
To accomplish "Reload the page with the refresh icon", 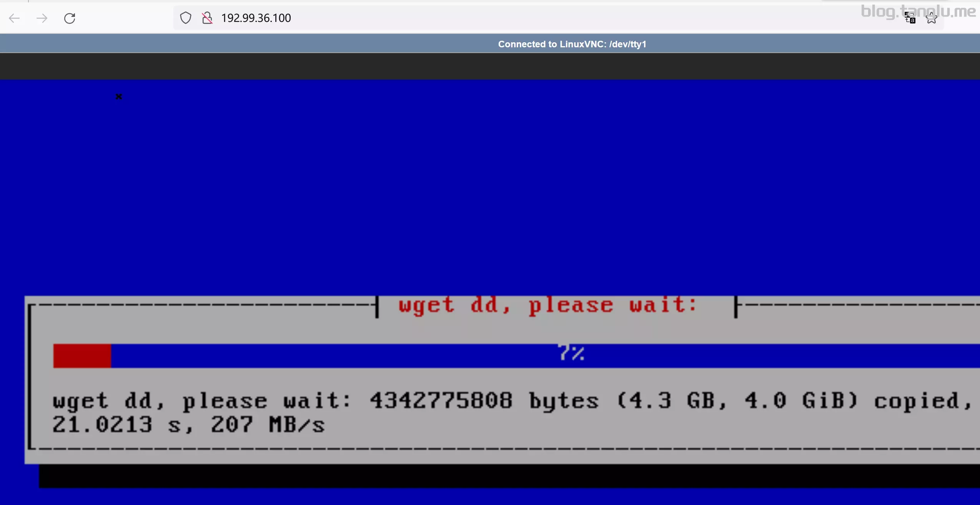I will click(70, 18).
